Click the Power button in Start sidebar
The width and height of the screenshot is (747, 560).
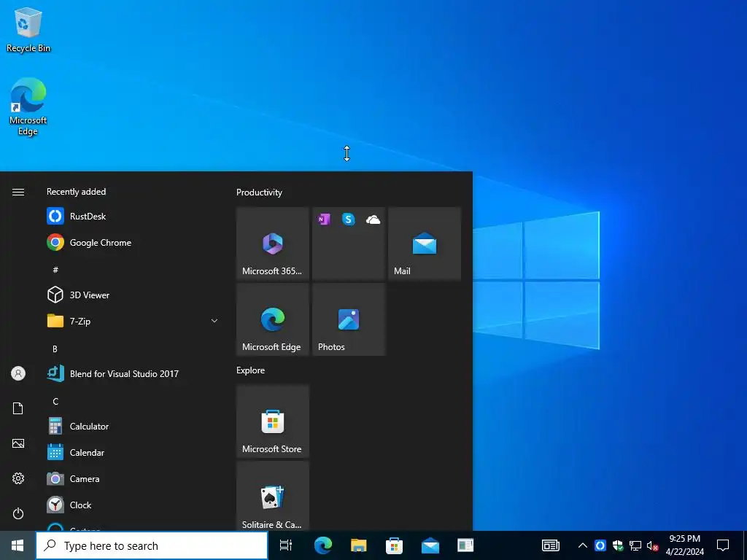pos(18,513)
